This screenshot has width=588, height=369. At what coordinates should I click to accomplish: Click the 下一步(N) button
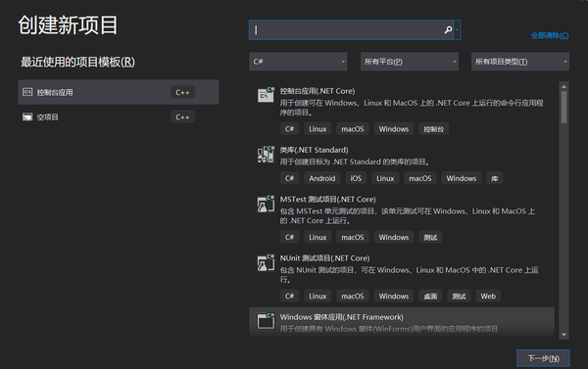pos(543,358)
